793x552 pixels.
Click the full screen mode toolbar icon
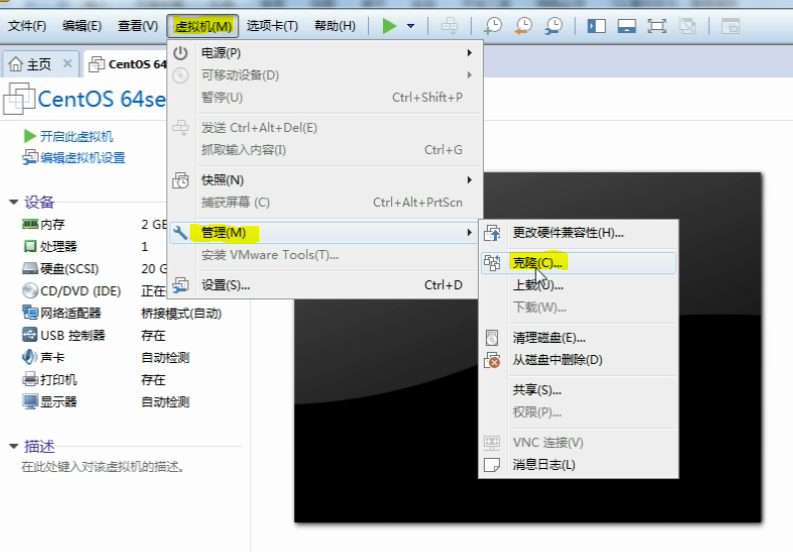click(657, 26)
